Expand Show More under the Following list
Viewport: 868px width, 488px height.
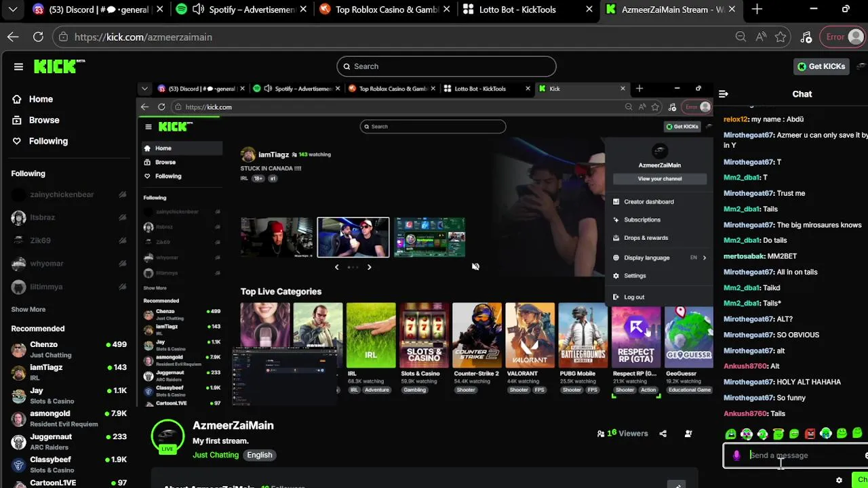pos(28,309)
